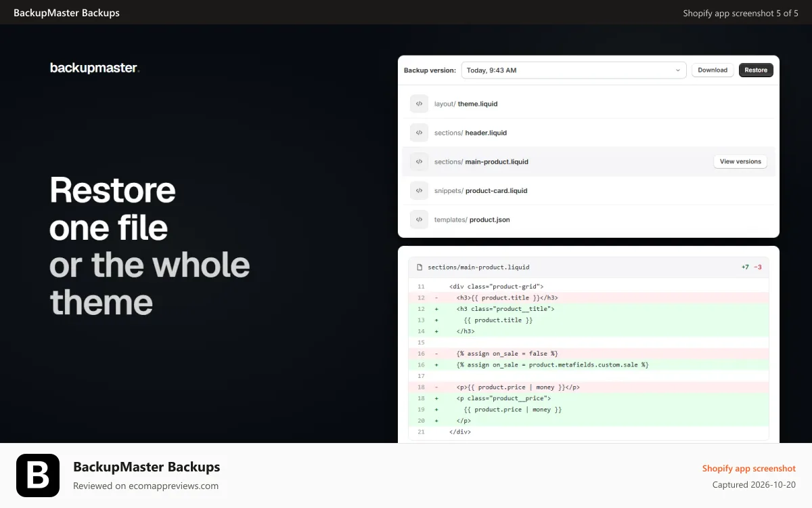
Task: Click added line p class product__price
Action: click(x=589, y=398)
